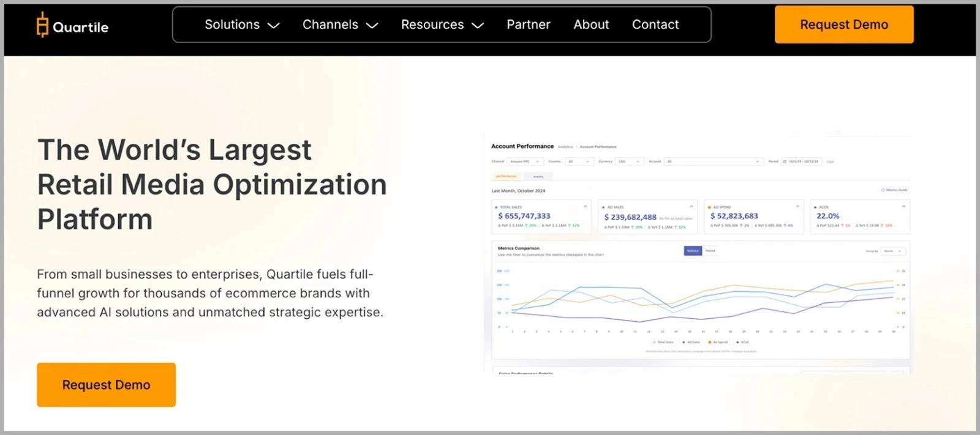
Task: Select the performance tab in dashboard
Action: point(506,176)
